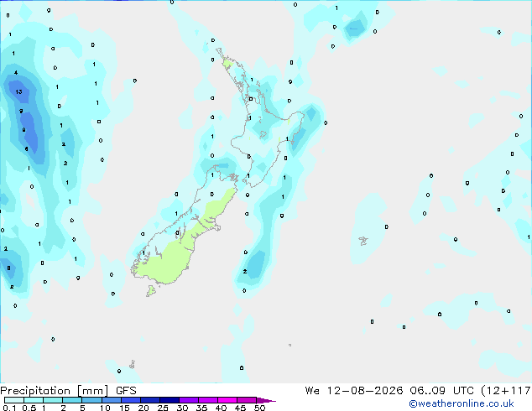Pick the 35–40 mm legend swatch
This screenshot has width=532, height=411.
(x=208, y=400)
